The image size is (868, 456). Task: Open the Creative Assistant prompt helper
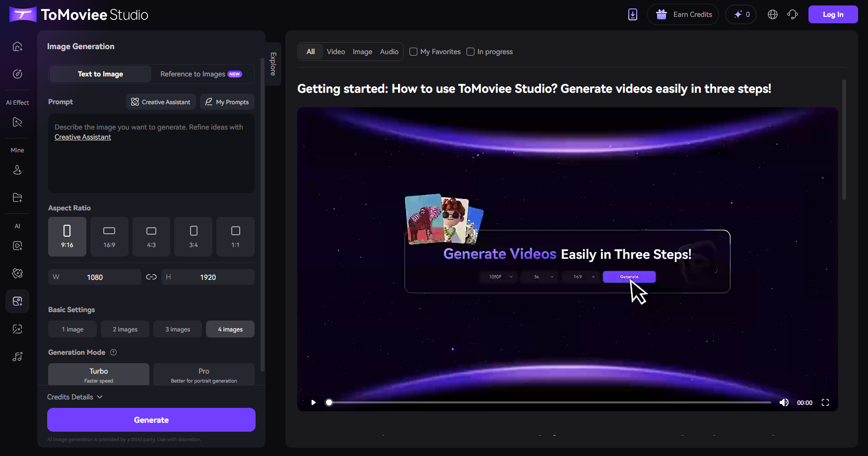click(x=161, y=102)
